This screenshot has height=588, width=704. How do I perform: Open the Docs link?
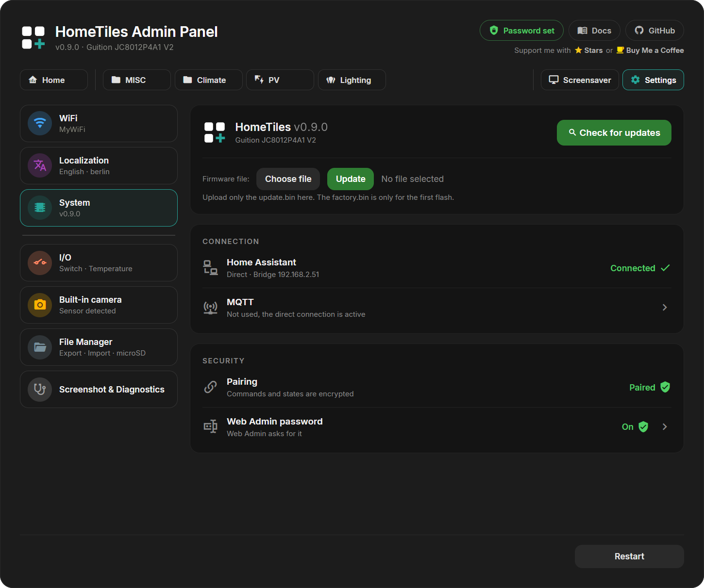(594, 31)
